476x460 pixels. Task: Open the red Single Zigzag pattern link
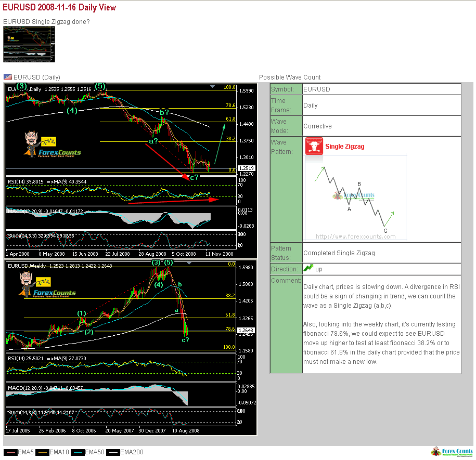coord(344,147)
